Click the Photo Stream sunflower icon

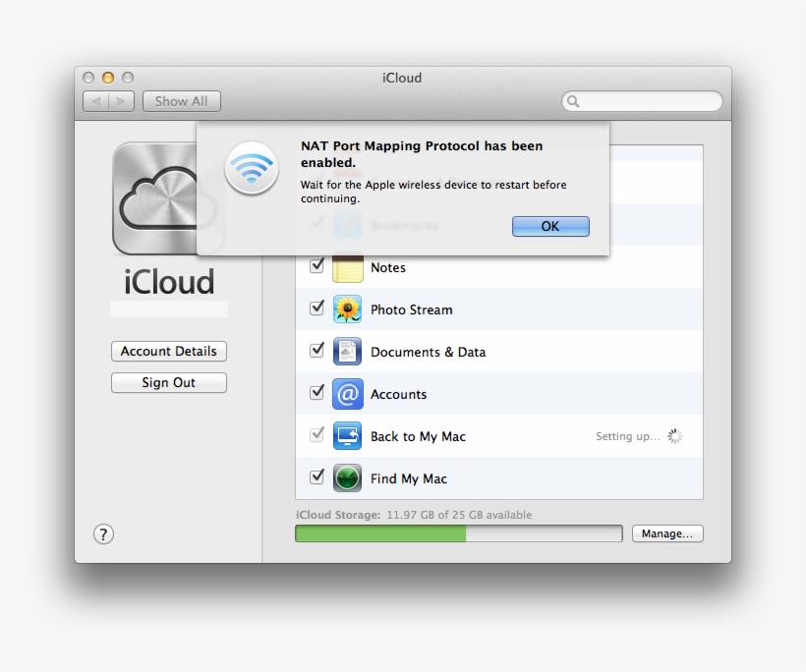click(348, 309)
